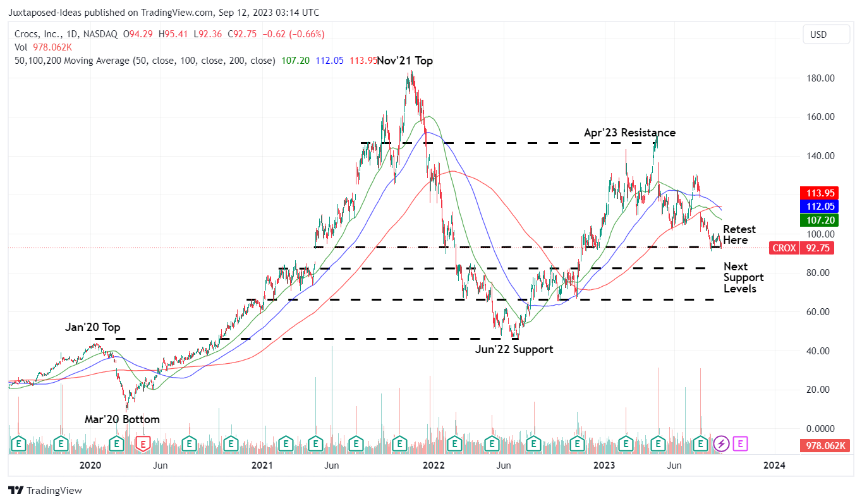
Task: Click the Next Support Levels annotation
Action: [x=744, y=277]
